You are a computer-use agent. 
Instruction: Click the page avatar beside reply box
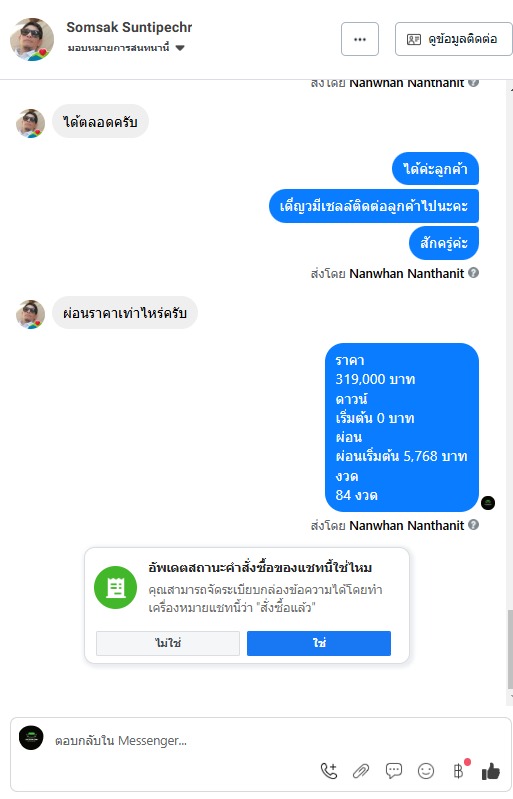[x=31, y=738]
